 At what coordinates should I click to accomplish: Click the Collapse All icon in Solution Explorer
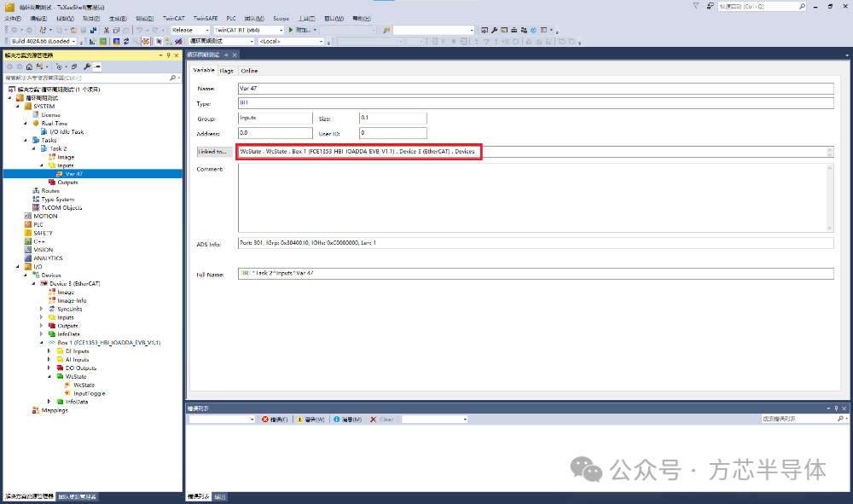pyautogui.click(x=74, y=67)
